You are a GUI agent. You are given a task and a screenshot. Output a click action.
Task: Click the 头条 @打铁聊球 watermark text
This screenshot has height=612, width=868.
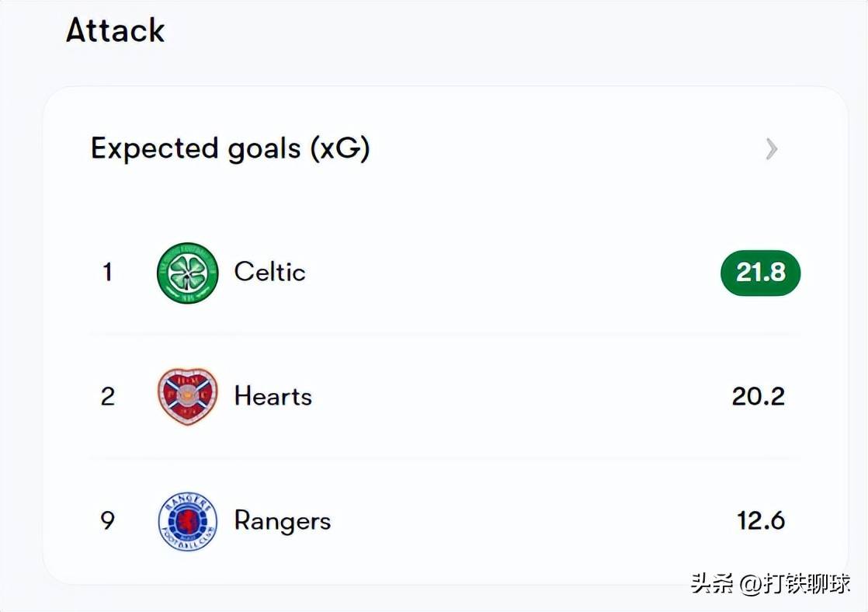(x=770, y=583)
